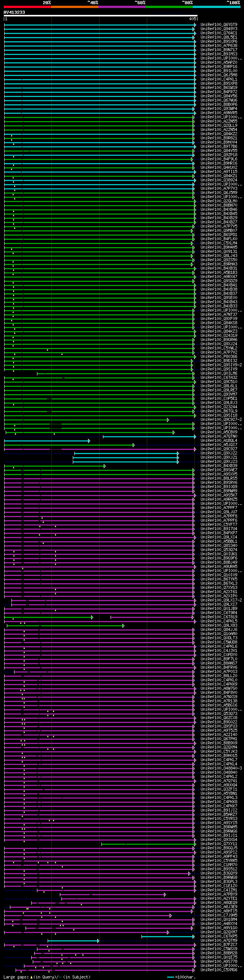Viewport: 244px width, 980px height.
Task: Open hit UniRef100_Q6YGT9
Action: point(219,25)
